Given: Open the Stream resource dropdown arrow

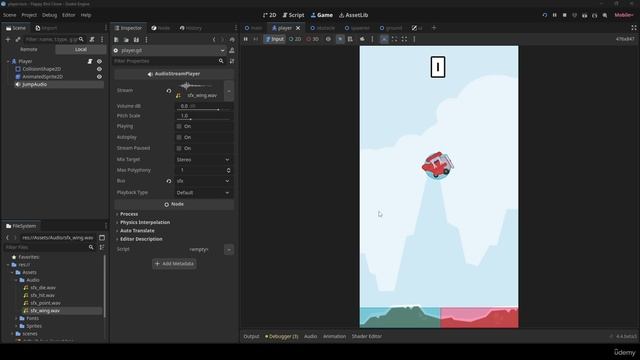Looking at the screenshot, I should click(229, 91).
